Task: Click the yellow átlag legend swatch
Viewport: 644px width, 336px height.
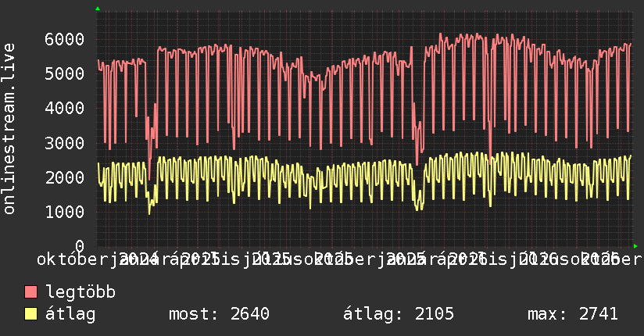Action: (30, 313)
